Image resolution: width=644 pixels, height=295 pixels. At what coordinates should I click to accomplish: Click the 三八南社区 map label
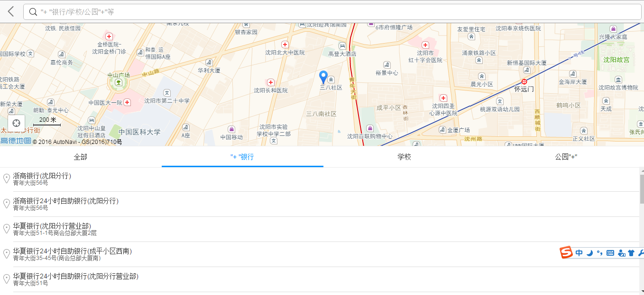tap(322, 114)
